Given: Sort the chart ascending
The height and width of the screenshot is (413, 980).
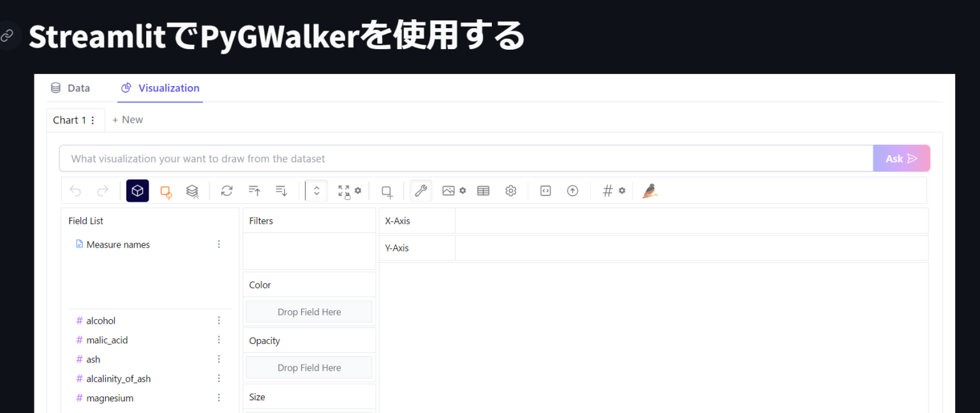Looking at the screenshot, I should pos(253,190).
